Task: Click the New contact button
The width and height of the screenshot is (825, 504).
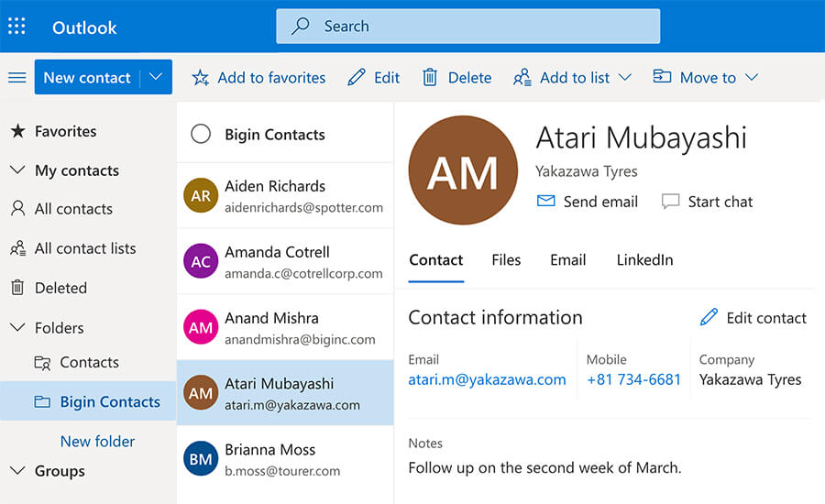Action: pos(87,77)
